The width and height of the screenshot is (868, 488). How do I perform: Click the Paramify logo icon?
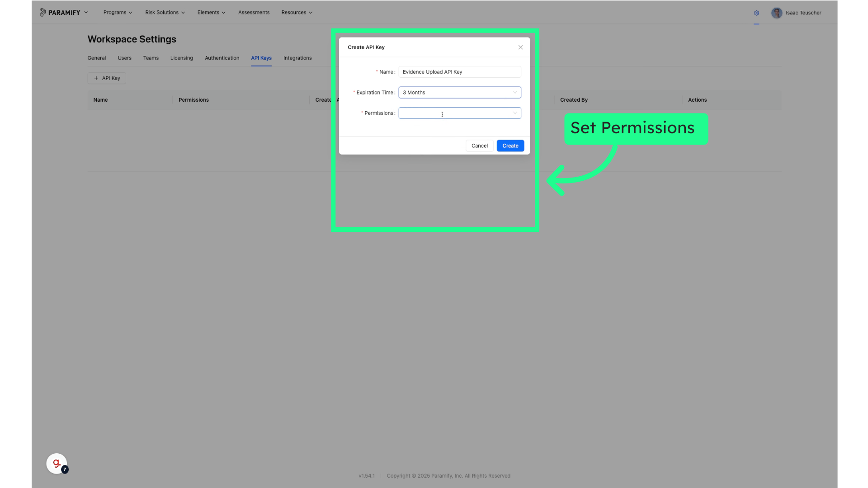point(43,12)
